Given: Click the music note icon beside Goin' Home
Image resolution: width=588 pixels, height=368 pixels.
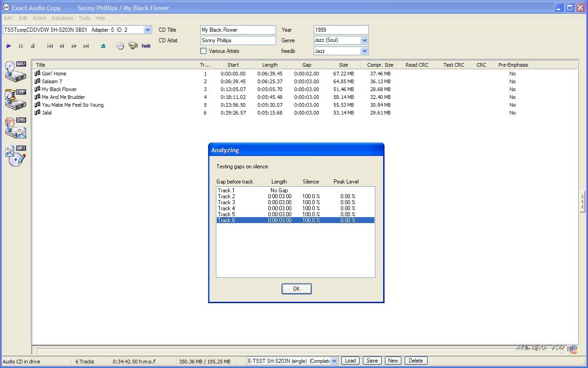Looking at the screenshot, I should click(x=38, y=74).
